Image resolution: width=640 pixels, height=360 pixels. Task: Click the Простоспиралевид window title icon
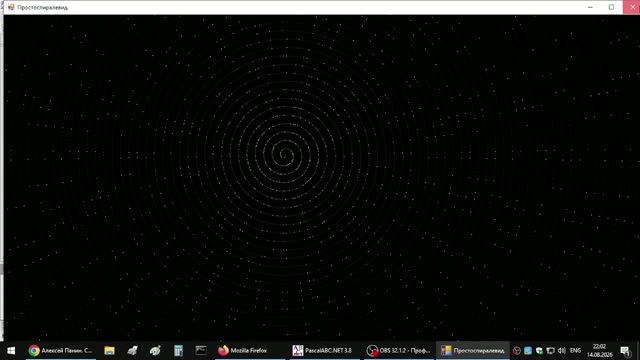pyautogui.click(x=11, y=7)
